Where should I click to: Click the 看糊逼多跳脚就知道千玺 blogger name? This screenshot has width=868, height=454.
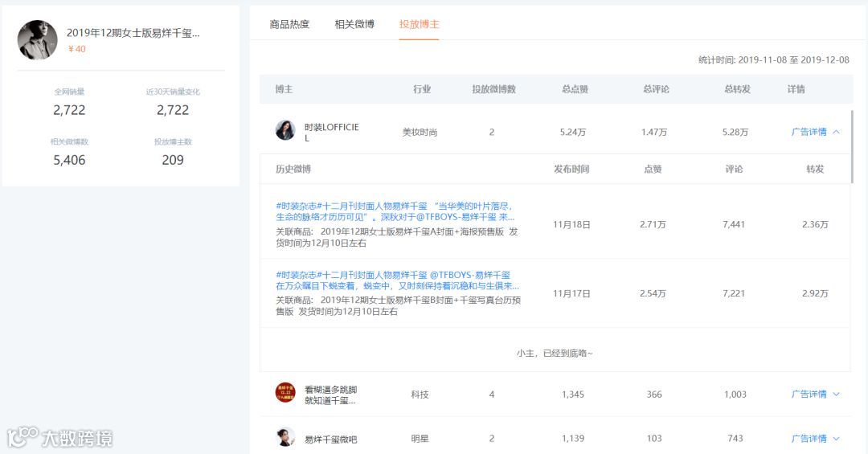(330, 395)
